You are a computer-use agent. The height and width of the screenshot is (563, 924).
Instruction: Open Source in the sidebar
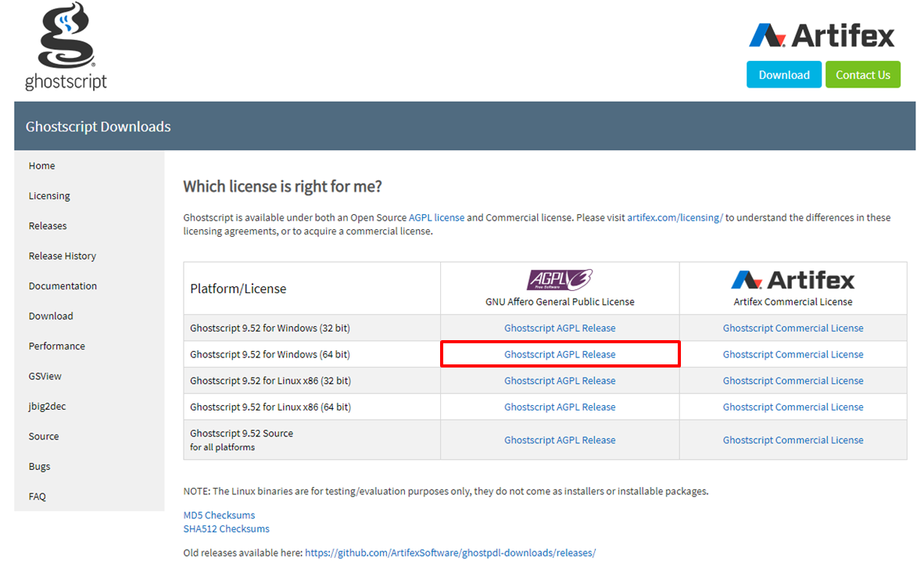click(x=44, y=436)
